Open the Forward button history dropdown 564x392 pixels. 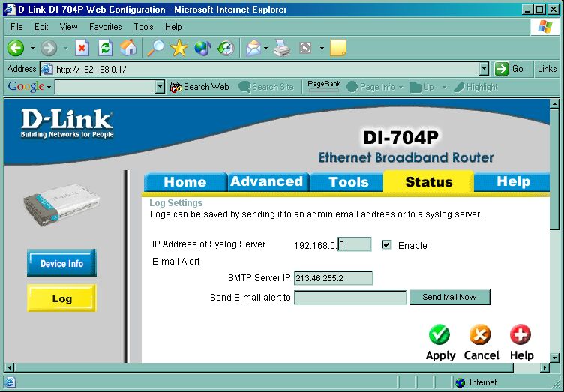tap(66, 48)
